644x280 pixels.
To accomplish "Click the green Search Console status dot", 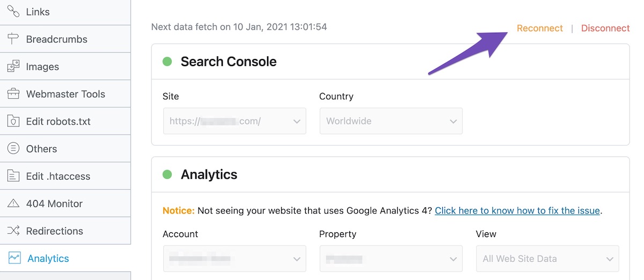I will tap(167, 62).
